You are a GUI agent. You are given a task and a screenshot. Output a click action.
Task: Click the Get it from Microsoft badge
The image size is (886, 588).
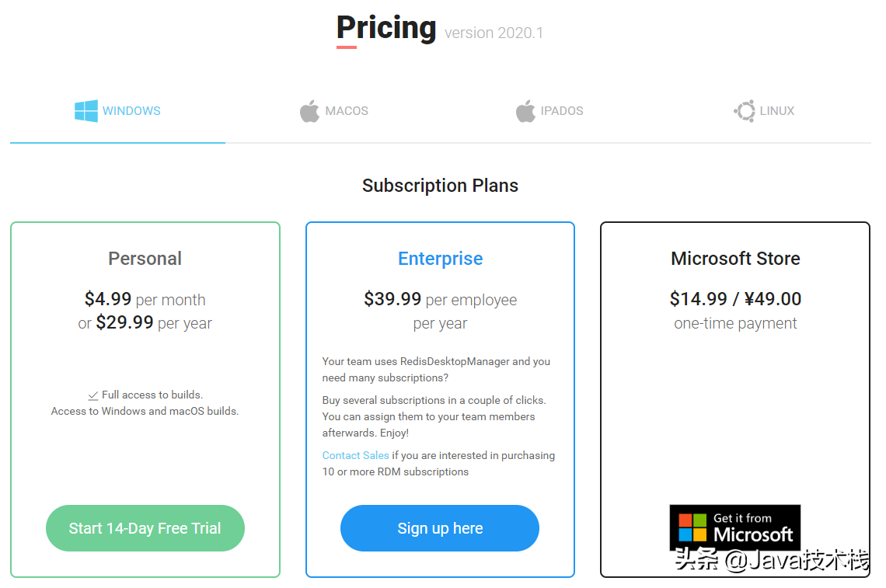tap(735, 527)
